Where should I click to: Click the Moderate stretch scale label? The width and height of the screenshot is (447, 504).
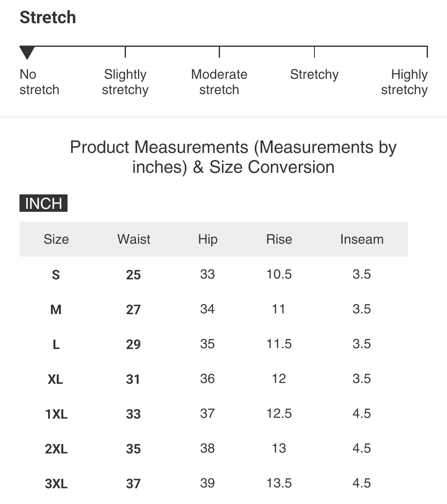coord(219,82)
